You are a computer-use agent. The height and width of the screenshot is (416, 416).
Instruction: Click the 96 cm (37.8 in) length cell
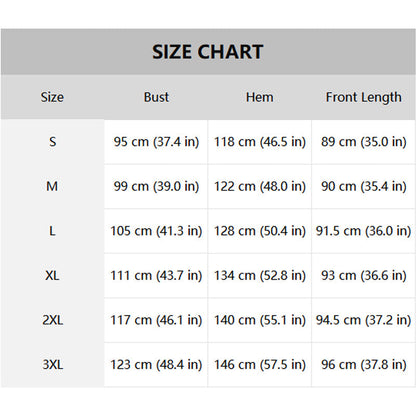[364, 365]
